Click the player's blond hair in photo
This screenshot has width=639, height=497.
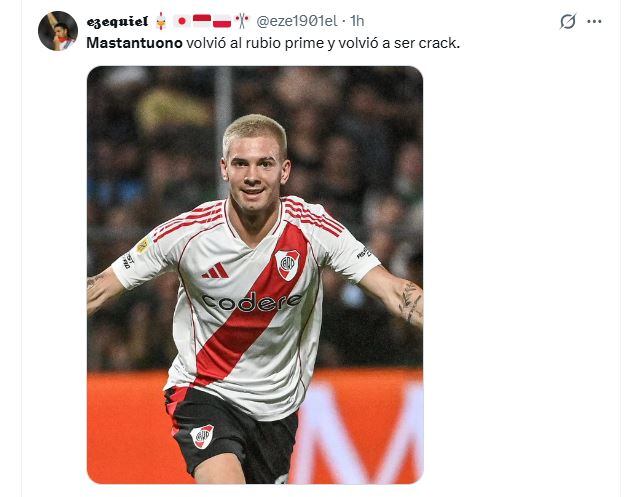[x=255, y=130]
